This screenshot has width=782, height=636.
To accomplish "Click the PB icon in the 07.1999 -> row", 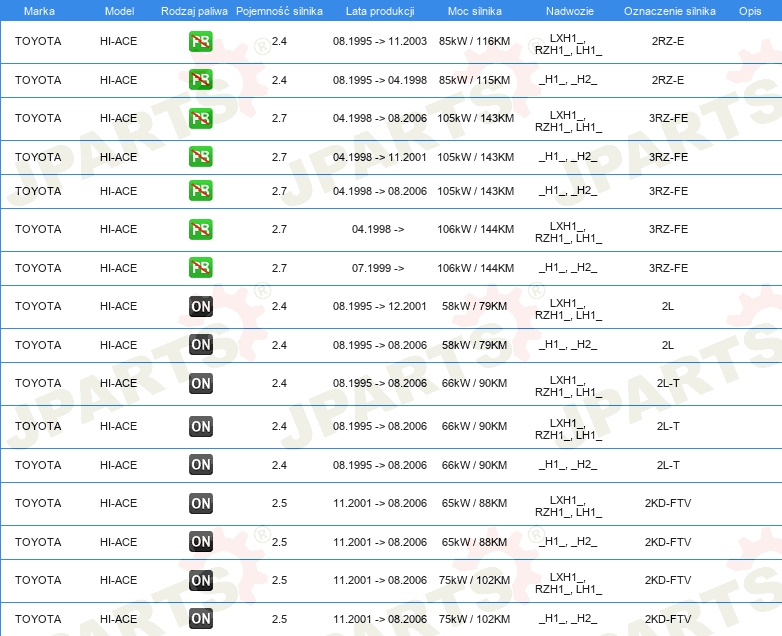I will 200,268.
